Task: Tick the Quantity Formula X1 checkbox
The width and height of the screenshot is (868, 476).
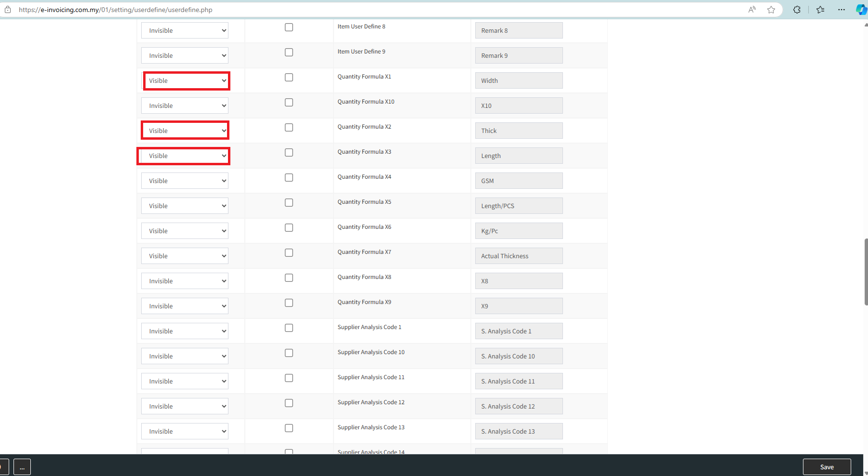Action: [289, 78]
